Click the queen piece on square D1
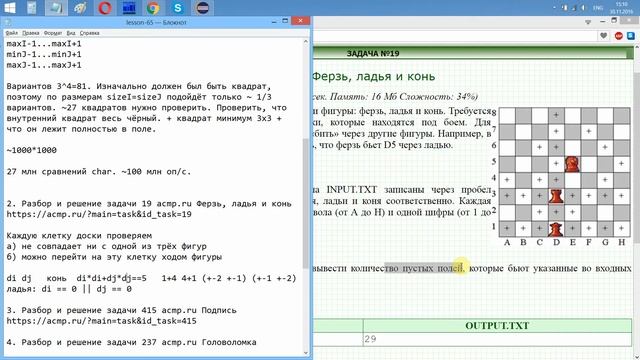Viewport: 640px width, 360px height. (x=556, y=229)
